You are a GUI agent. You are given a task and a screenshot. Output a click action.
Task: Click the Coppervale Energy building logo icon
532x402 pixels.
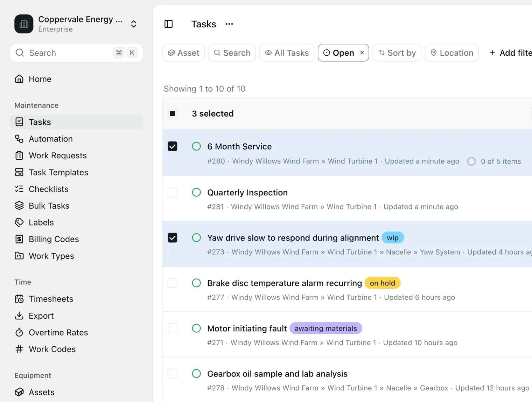[x=24, y=24]
